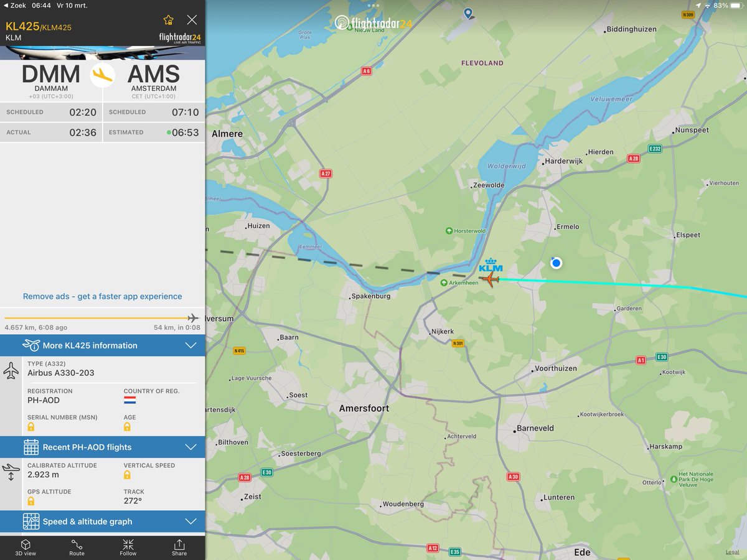This screenshot has width=747, height=560.
Task: Open the Remove ads upgrade link
Action: click(103, 296)
